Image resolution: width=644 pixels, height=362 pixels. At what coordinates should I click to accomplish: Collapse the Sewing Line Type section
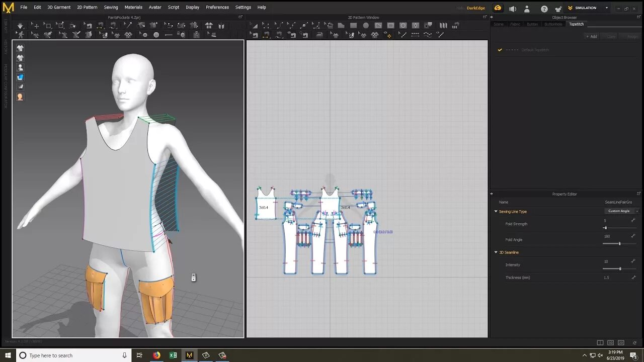496,212
